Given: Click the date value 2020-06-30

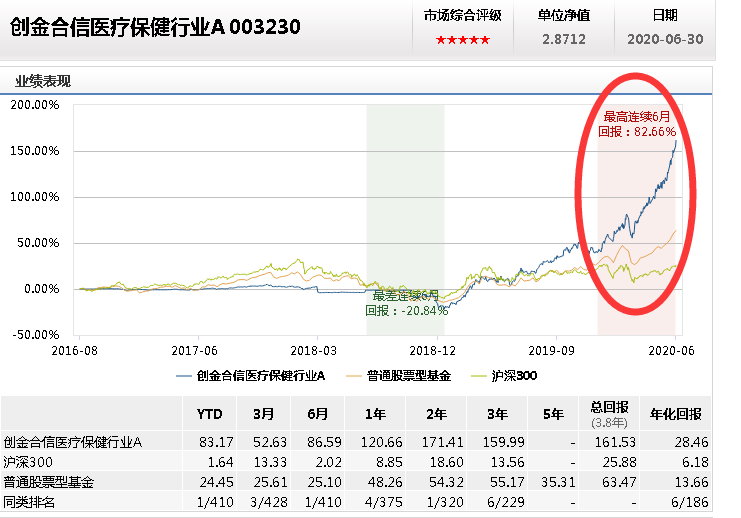Looking at the screenshot, I should pos(665,39).
